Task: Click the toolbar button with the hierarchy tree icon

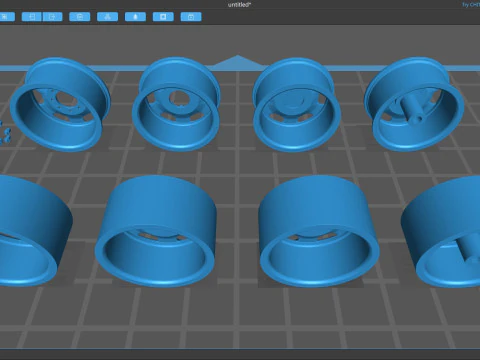Action: (107, 17)
